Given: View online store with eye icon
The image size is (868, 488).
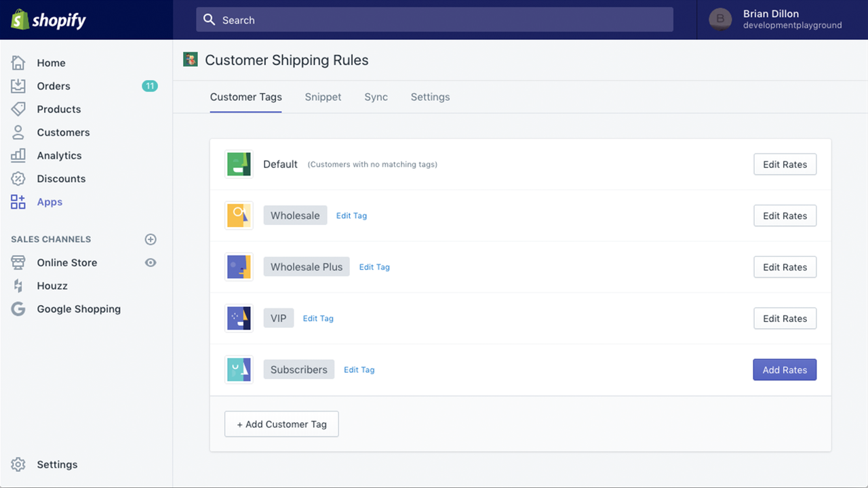Looking at the screenshot, I should tap(151, 262).
